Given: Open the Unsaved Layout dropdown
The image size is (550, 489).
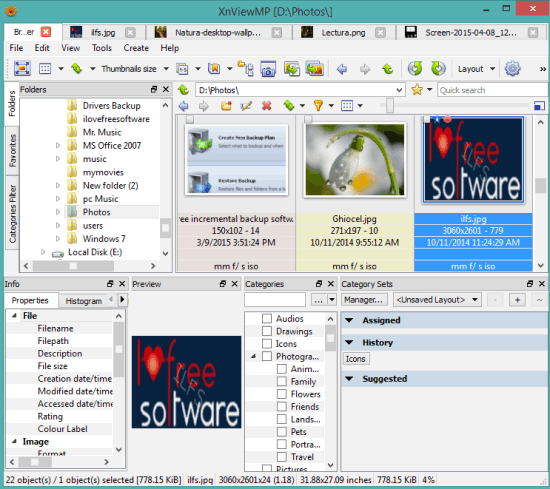Looking at the screenshot, I should click(x=437, y=300).
